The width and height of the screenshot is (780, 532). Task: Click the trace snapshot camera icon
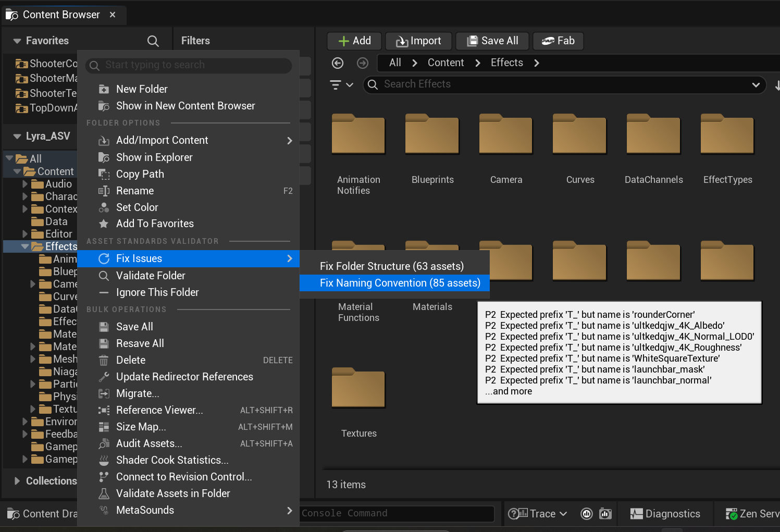[x=605, y=514]
